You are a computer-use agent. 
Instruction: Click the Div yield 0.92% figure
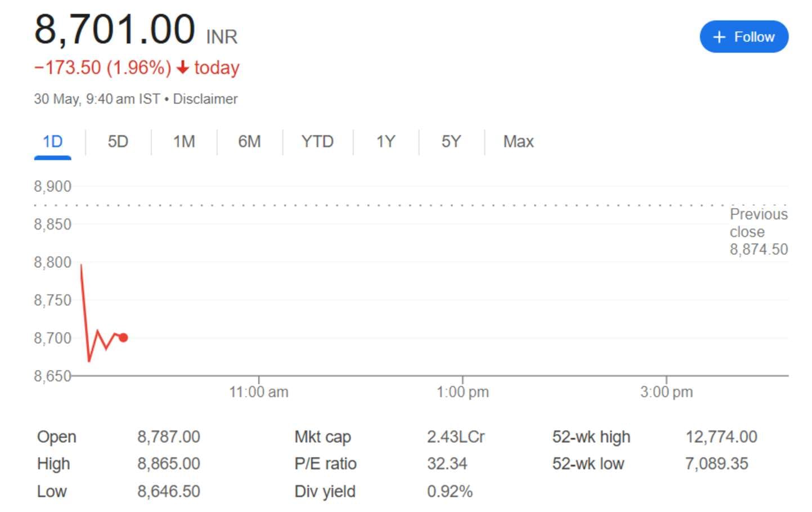(x=450, y=491)
